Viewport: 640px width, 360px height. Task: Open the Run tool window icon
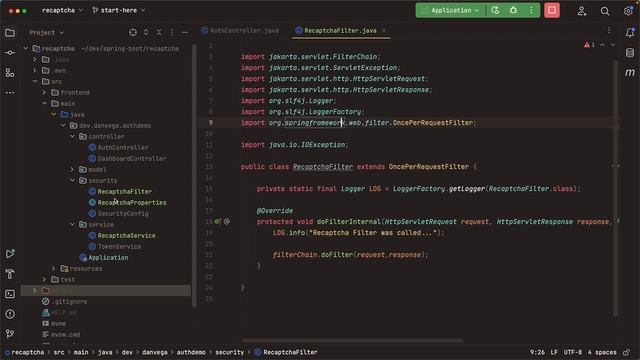coord(10,254)
